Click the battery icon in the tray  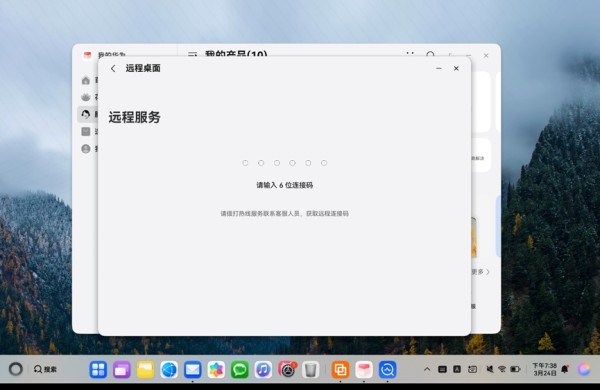click(515, 369)
